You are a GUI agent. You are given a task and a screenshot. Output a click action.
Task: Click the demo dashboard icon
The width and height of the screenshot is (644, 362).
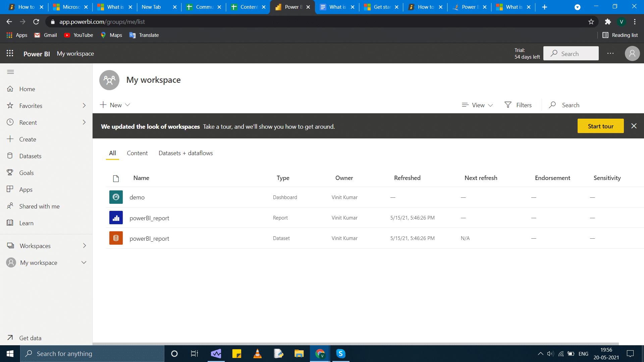[x=116, y=197]
